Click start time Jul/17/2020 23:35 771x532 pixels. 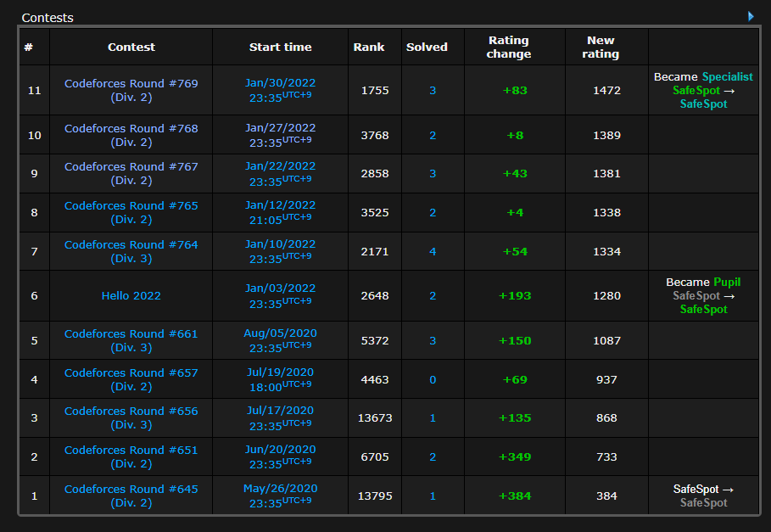click(x=280, y=418)
